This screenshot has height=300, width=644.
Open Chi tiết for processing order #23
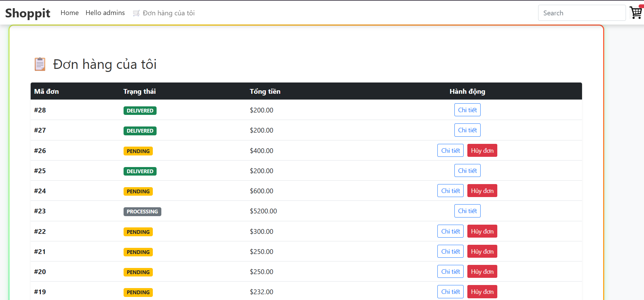(x=467, y=211)
